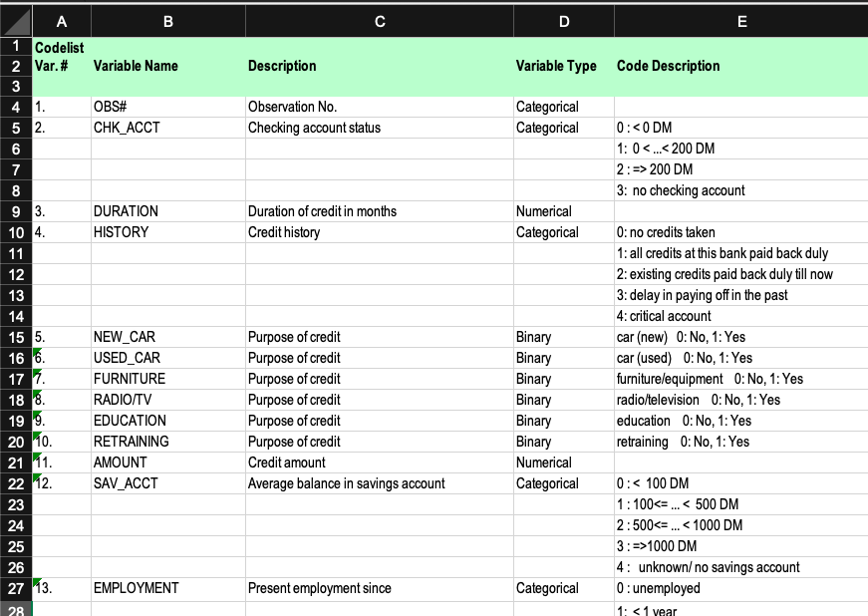This screenshot has width=868, height=616.
Task: Select column E header
Action: tap(741, 21)
